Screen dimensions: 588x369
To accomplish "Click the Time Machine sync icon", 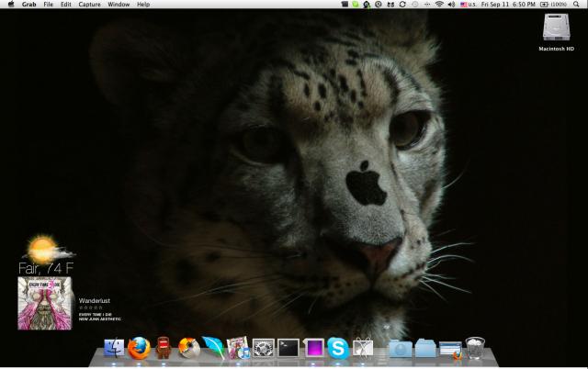I will 402,5.
